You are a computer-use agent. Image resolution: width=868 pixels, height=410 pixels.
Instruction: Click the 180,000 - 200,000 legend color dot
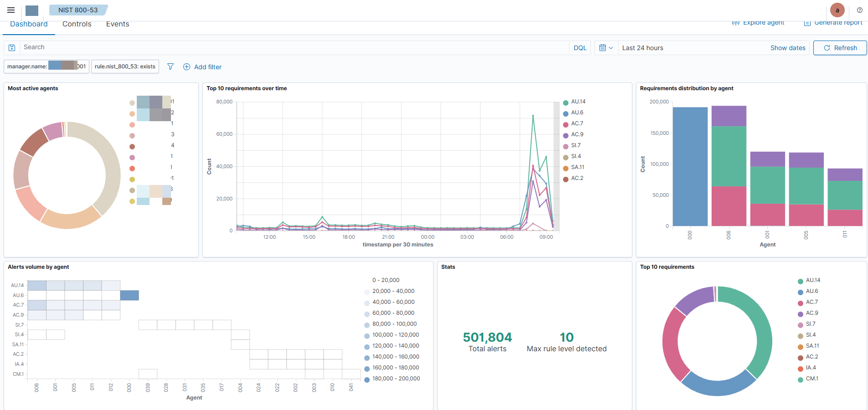367,379
